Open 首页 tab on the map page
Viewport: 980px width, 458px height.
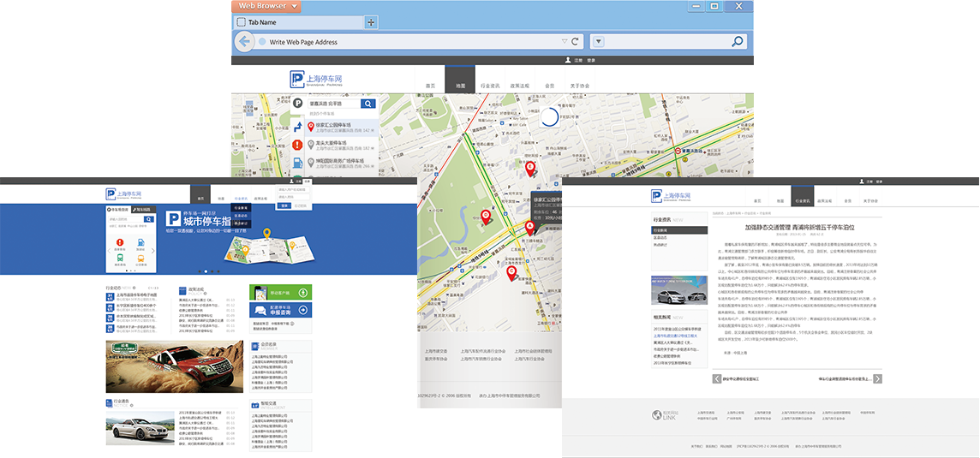pyautogui.click(x=430, y=86)
